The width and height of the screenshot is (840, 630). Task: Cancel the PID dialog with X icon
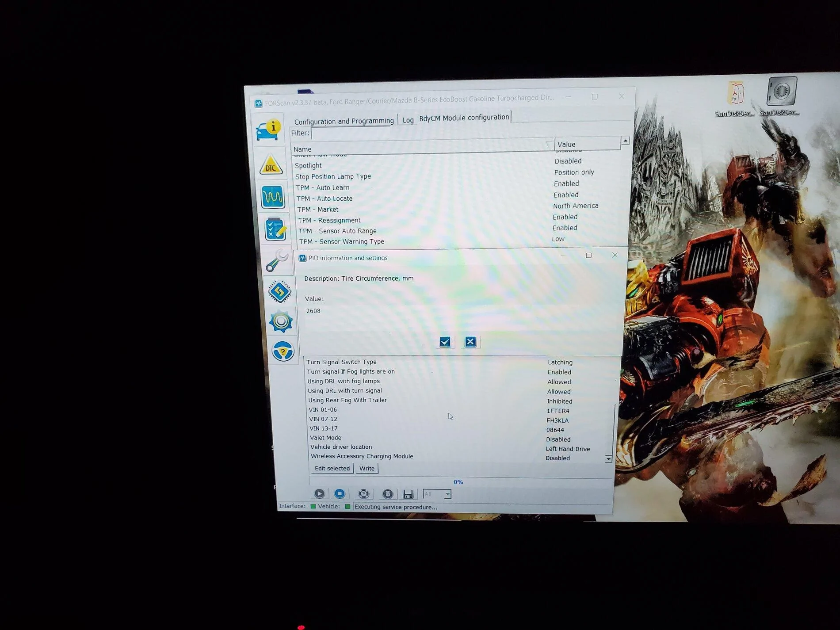tap(470, 342)
